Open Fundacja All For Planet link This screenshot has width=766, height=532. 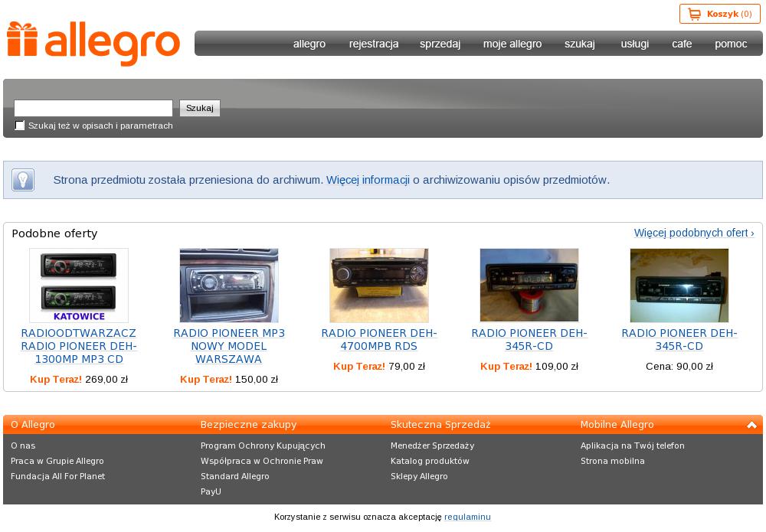click(x=57, y=476)
